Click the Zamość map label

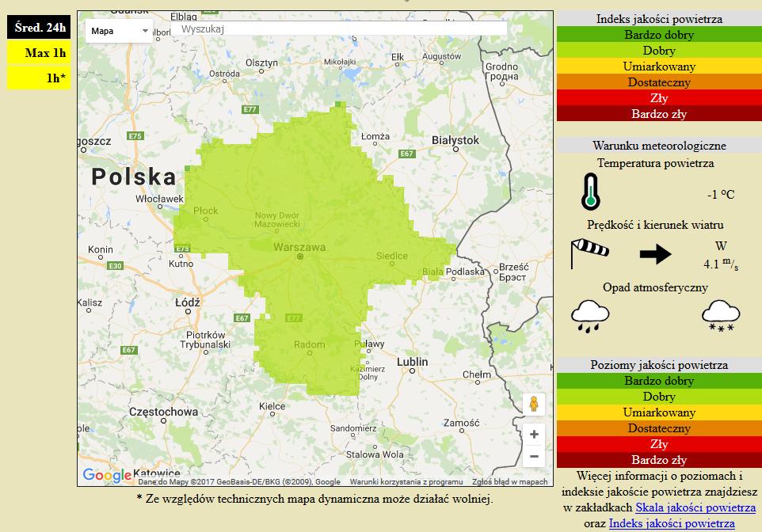(x=461, y=423)
